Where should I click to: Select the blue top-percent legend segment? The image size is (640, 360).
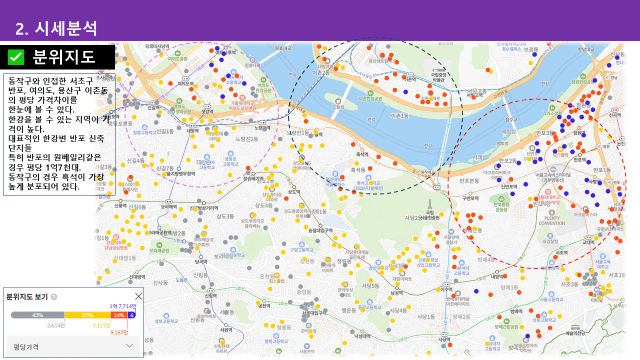point(131,315)
